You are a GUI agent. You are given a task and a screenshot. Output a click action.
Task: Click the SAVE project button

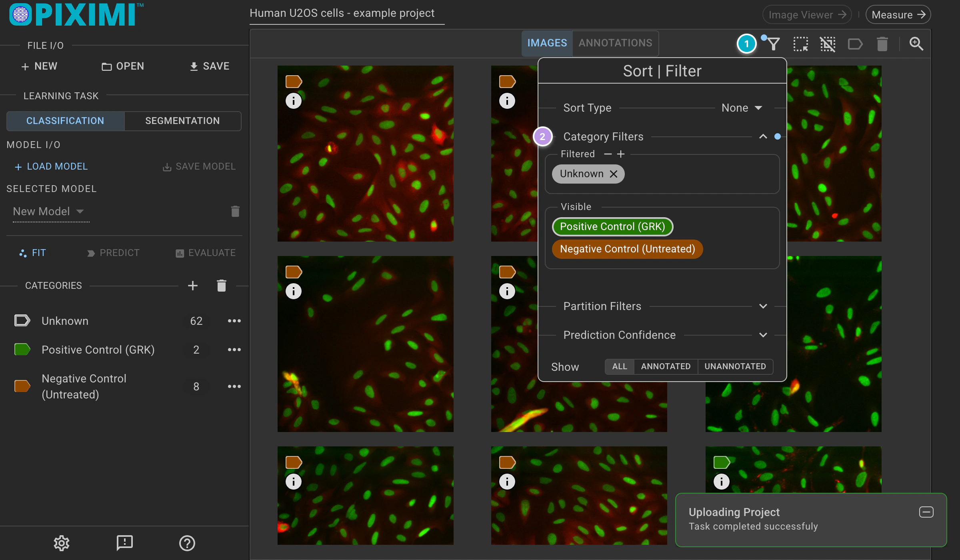(209, 66)
